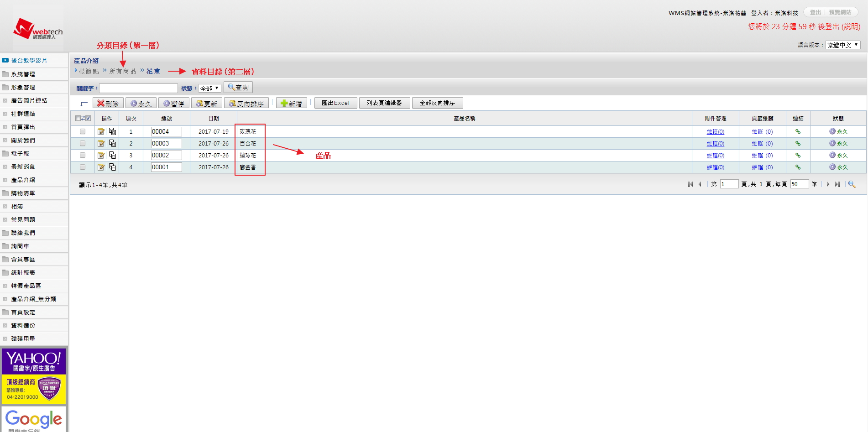868x432 pixels.
Task: Click the permanent status icon in row 4
Action: [832, 167]
